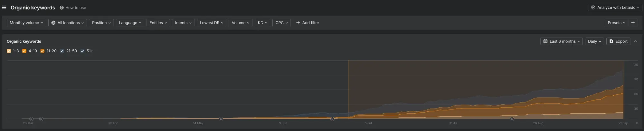Click the 5 Jul axis label
The height and width of the screenshot is (131, 644).
[368, 123]
